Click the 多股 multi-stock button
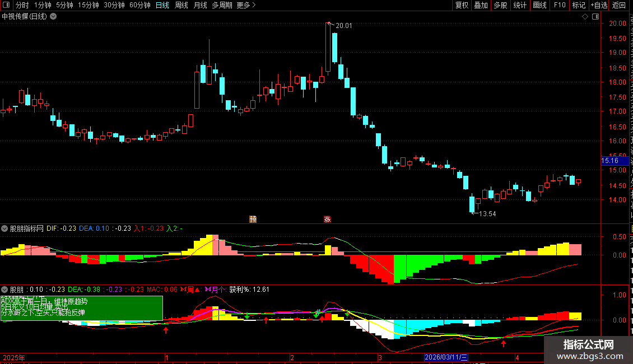This screenshot has height=364, width=633. tap(500, 5)
